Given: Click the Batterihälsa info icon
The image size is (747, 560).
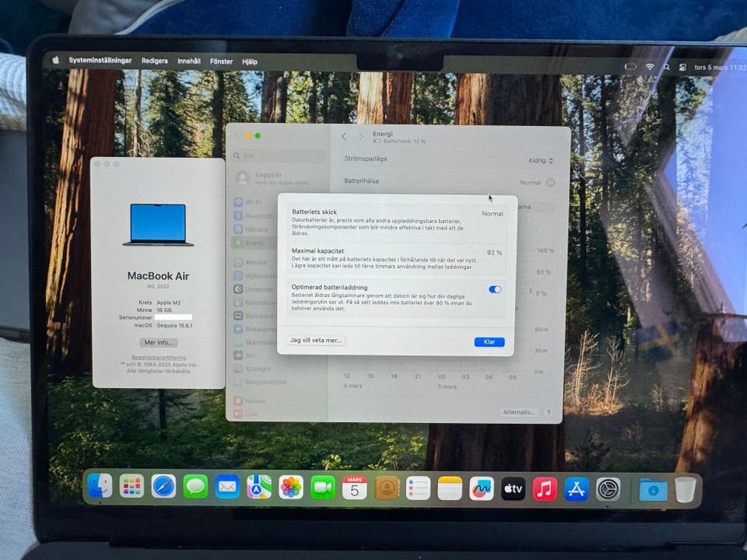Looking at the screenshot, I should [550, 183].
